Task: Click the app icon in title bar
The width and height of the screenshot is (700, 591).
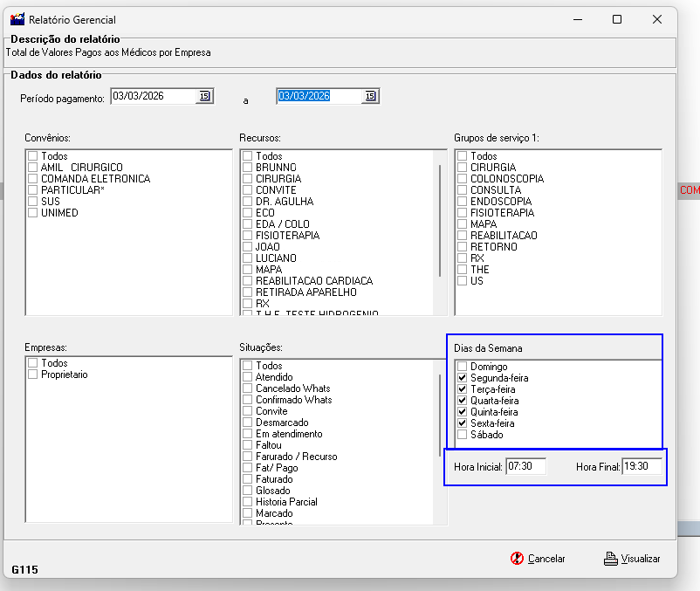Action: (17, 19)
